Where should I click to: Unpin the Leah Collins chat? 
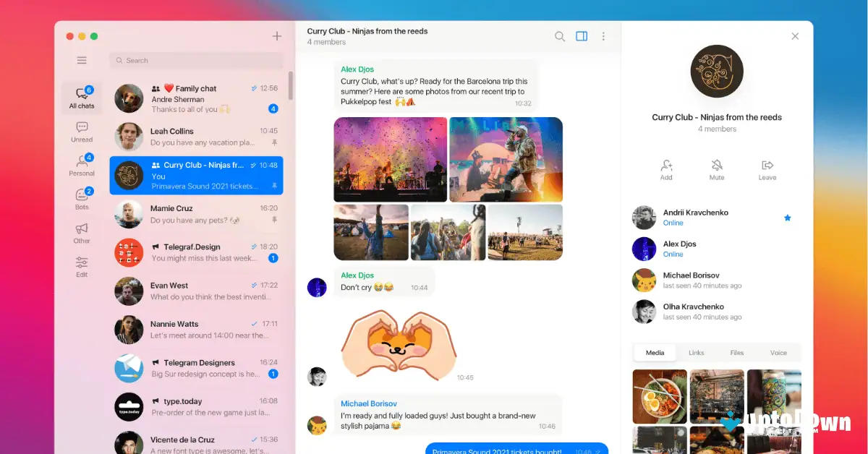pos(276,142)
